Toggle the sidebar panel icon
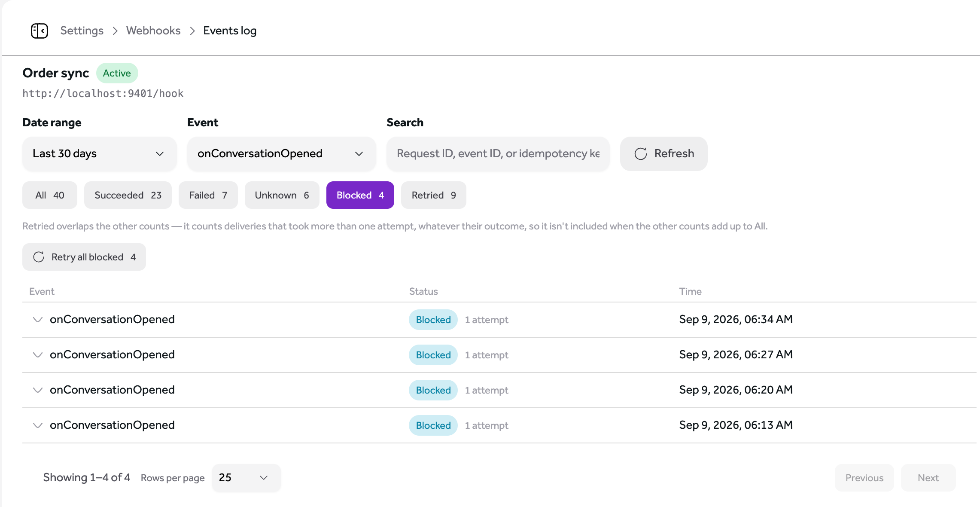The height and width of the screenshot is (507, 980). click(x=40, y=31)
